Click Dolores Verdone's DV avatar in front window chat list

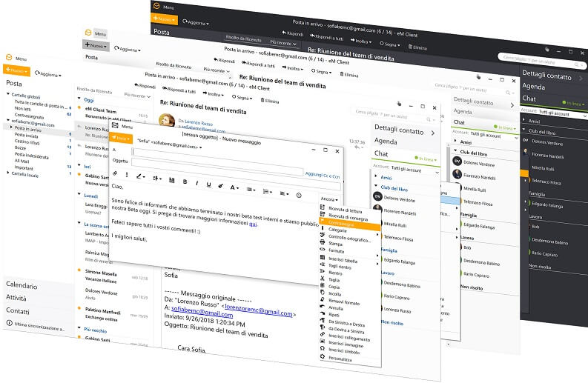[x=377, y=196]
